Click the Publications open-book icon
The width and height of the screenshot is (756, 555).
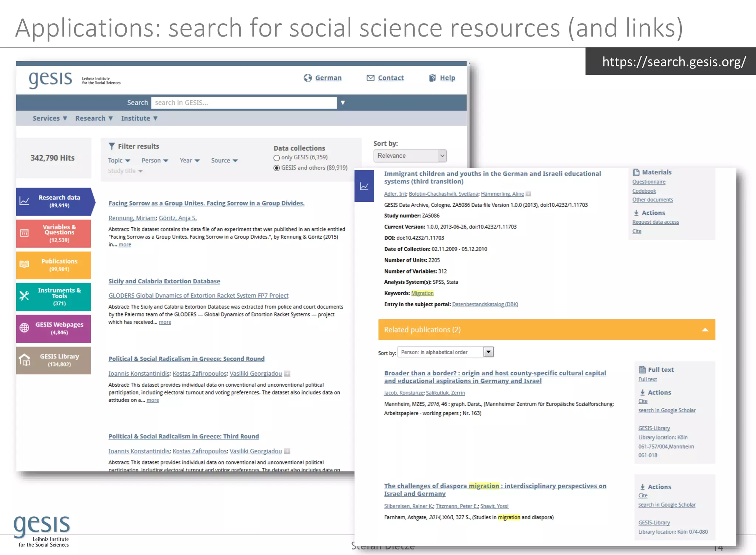[x=24, y=265]
